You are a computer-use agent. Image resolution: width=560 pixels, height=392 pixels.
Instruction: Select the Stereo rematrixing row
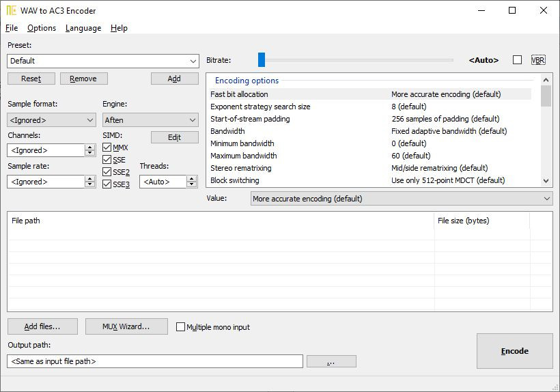pos(370,168)
